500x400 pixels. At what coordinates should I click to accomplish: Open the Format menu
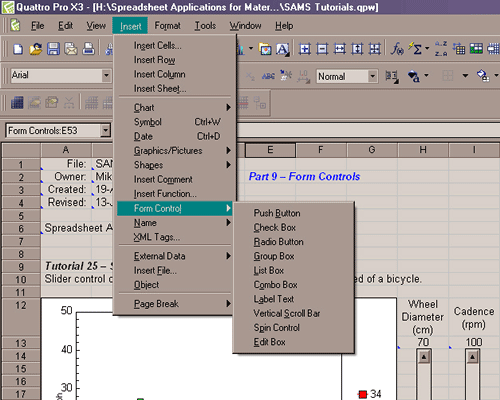click(167, 25)
